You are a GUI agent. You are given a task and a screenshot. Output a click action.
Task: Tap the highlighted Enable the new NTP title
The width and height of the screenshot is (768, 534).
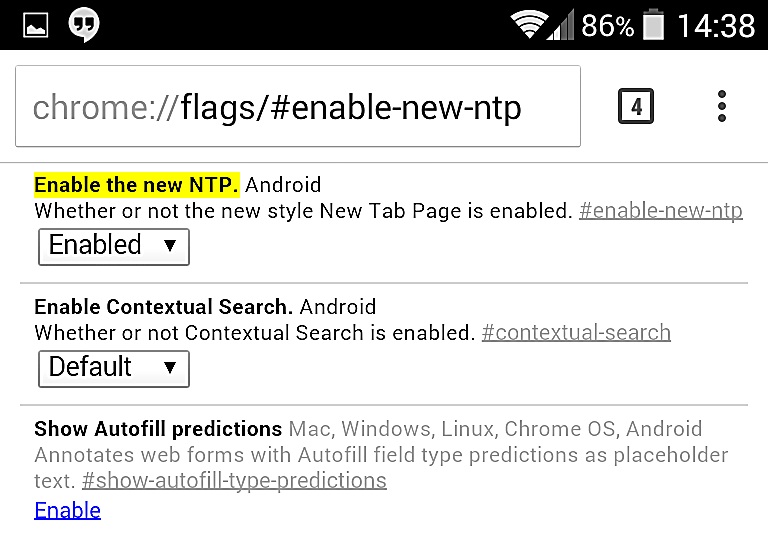[x=137, y=185]
